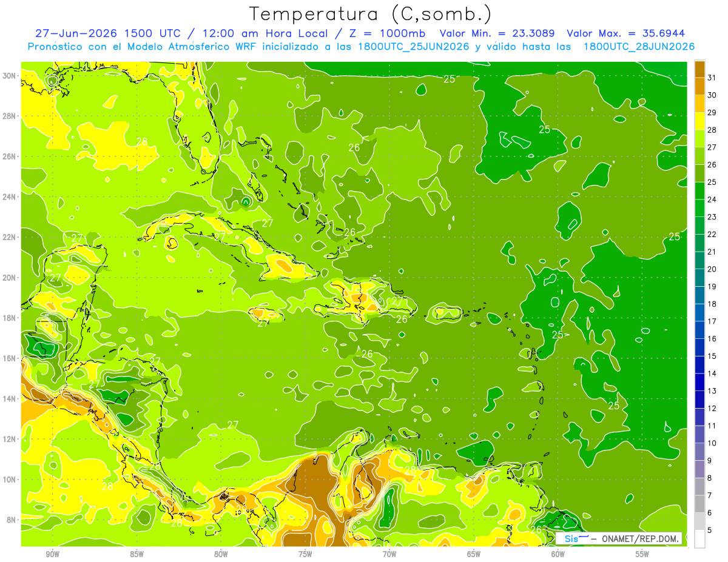Image resolution: width=728 pixels, height=562 pixels.
Task: Click the color legend value "7"
Action: 710,495
